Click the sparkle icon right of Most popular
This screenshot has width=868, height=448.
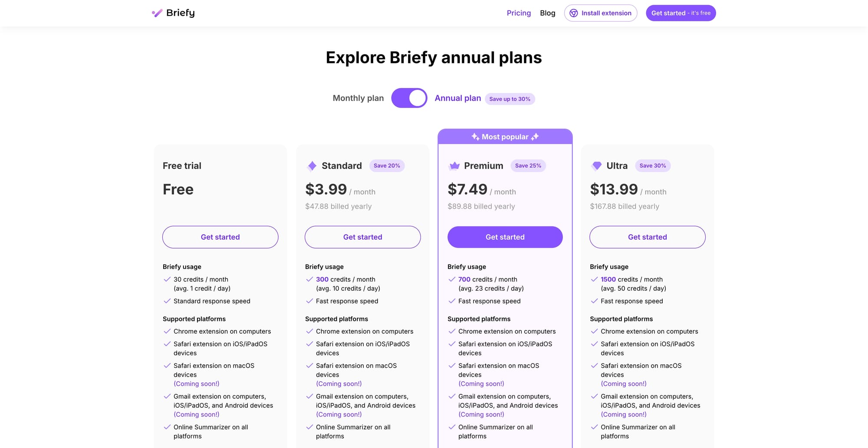[x=535, y=137]
